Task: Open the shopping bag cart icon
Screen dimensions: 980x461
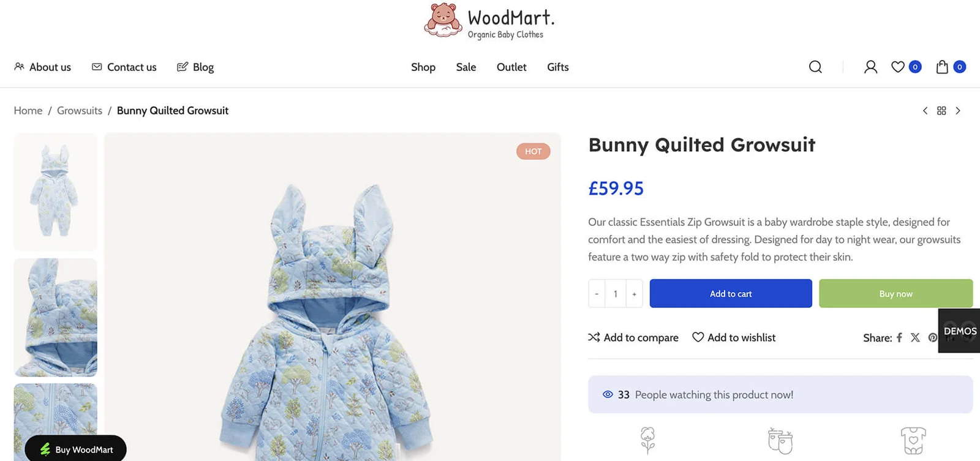Action: 942,67
